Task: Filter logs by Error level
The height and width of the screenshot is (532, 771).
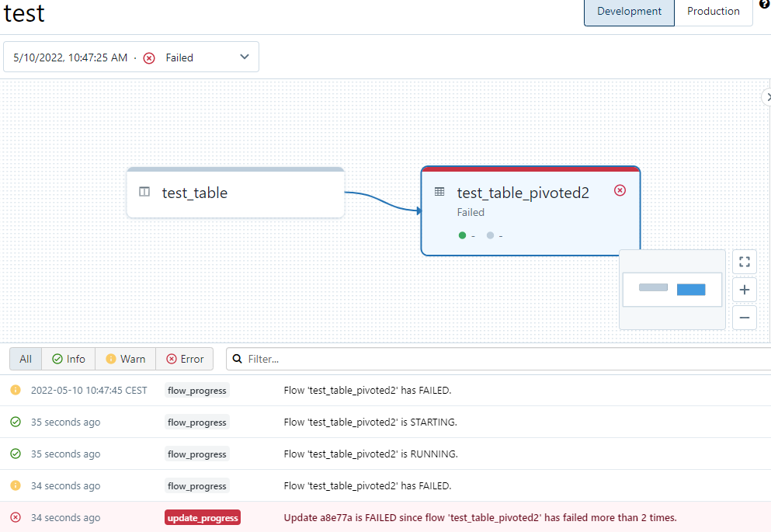Action: [x=185, y=359]
